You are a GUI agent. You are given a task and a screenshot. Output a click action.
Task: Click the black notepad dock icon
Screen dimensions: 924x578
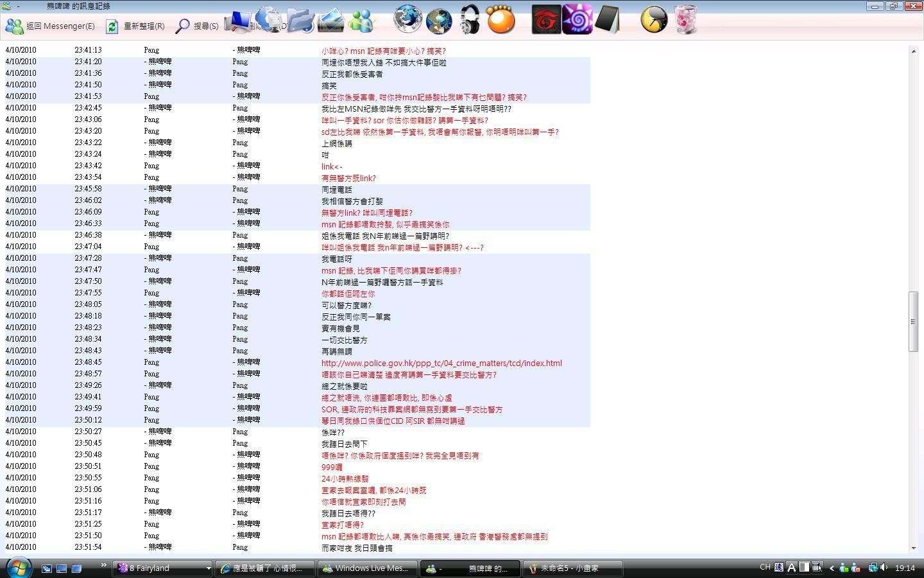(x=607, y=20)
